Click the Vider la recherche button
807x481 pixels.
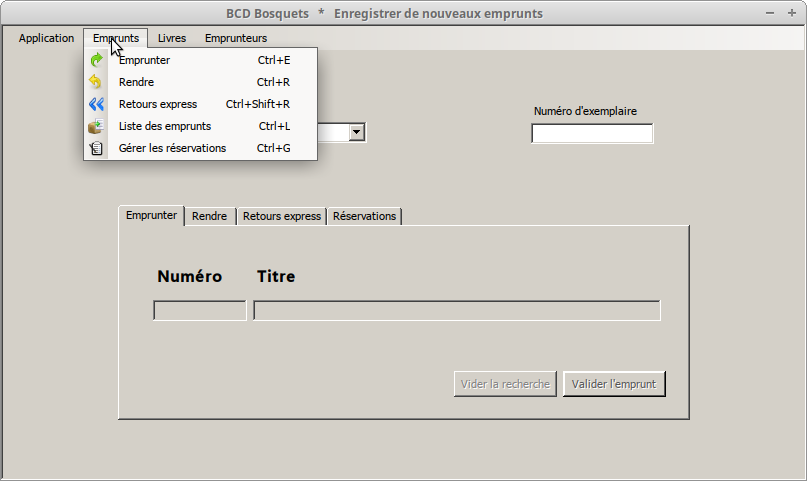point(505,384)
